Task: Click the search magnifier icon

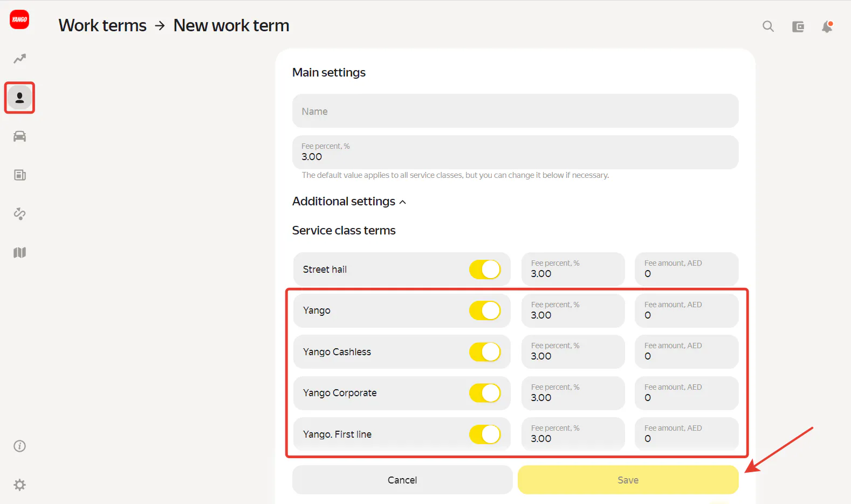Action: pos(768,26)
